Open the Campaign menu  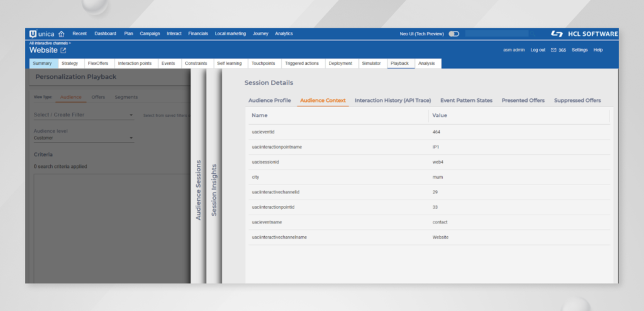pos(150,33)
